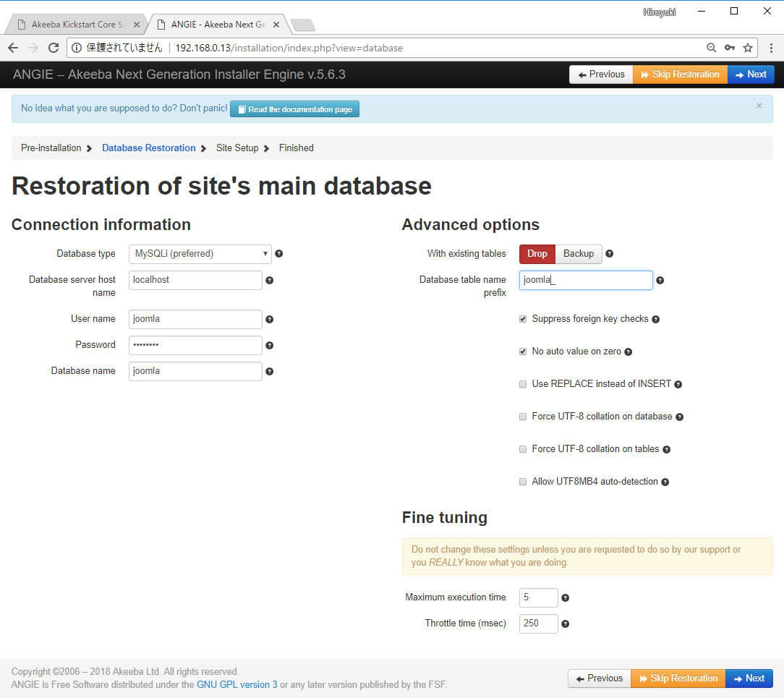Select Backup for existing tables

click(x=579, y=253)
